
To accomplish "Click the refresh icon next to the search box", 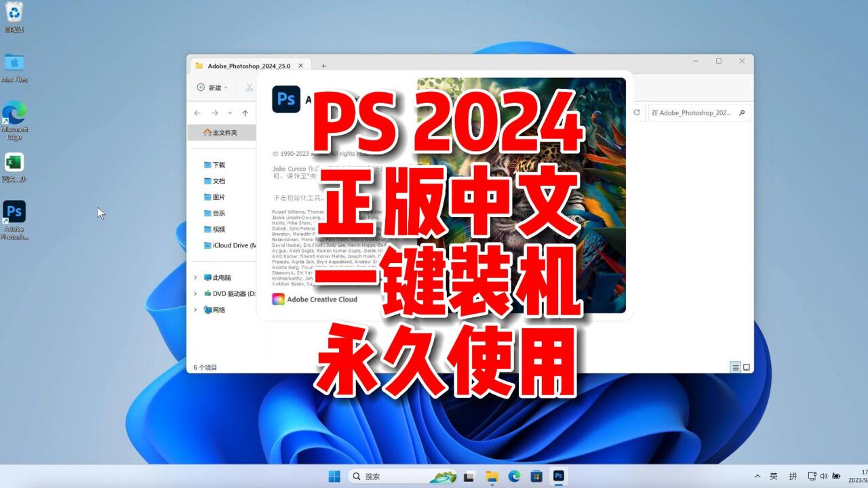I will (x=637, y=113).
